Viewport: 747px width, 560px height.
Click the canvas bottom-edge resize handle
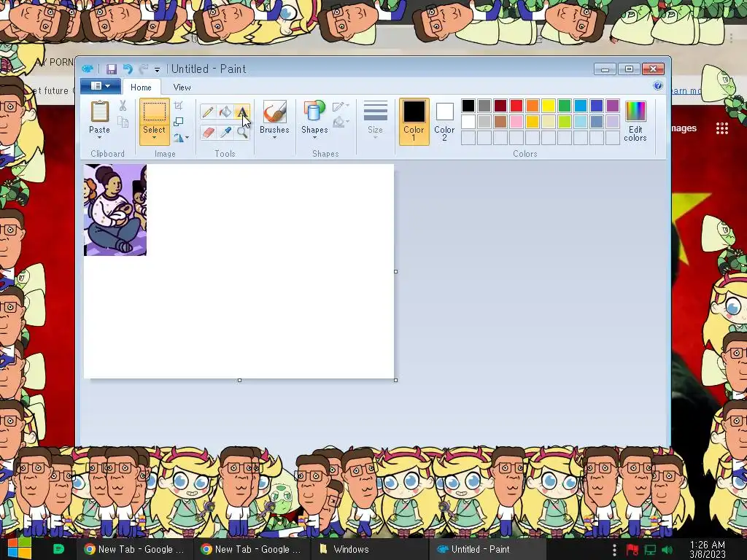pyautogui.click(x=239, y=381)
